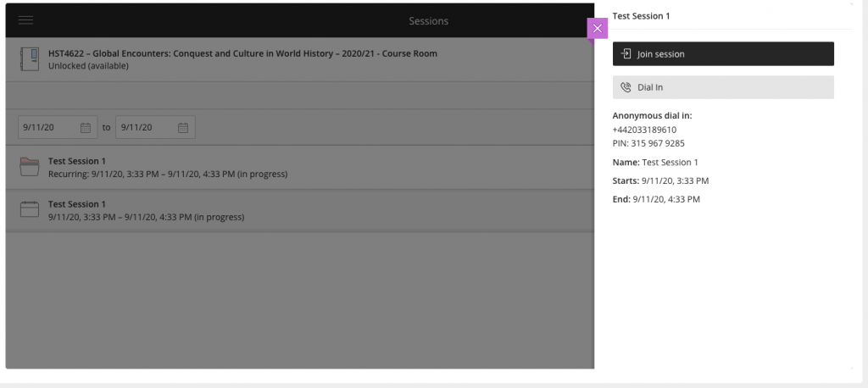Select the recurring Test Session 1 row
868x388 pixels.
299,167
